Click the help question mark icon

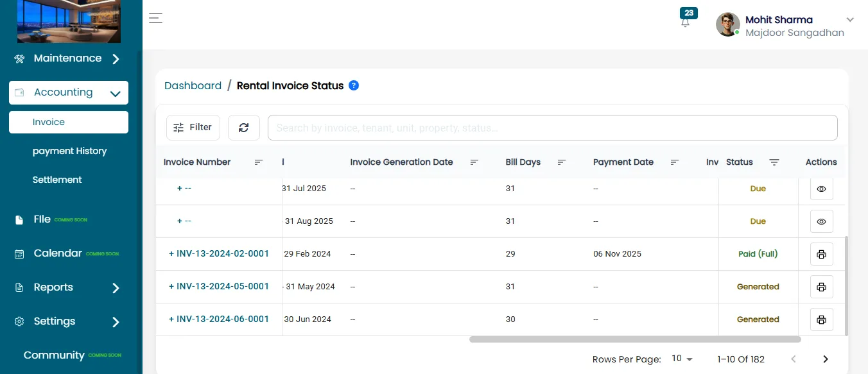354,85
